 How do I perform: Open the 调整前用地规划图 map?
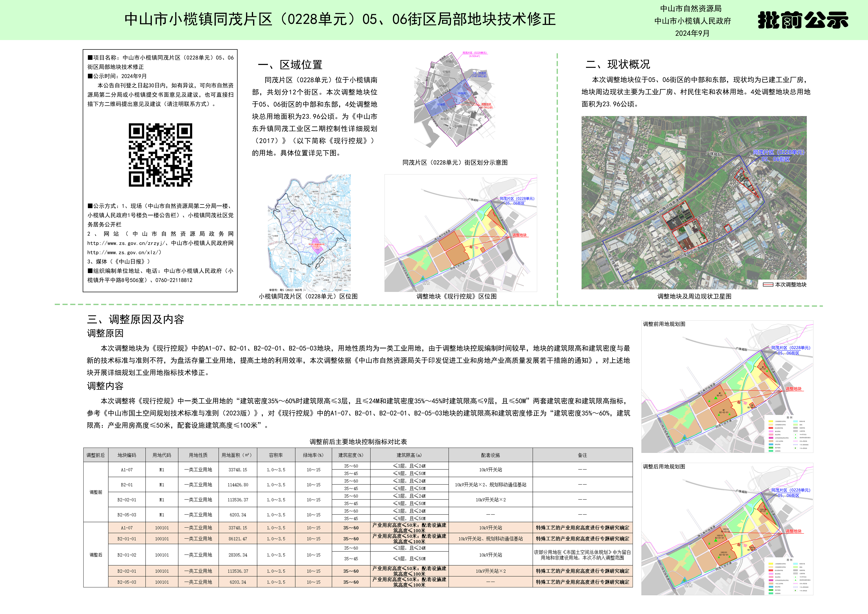[x=727, y=386]
